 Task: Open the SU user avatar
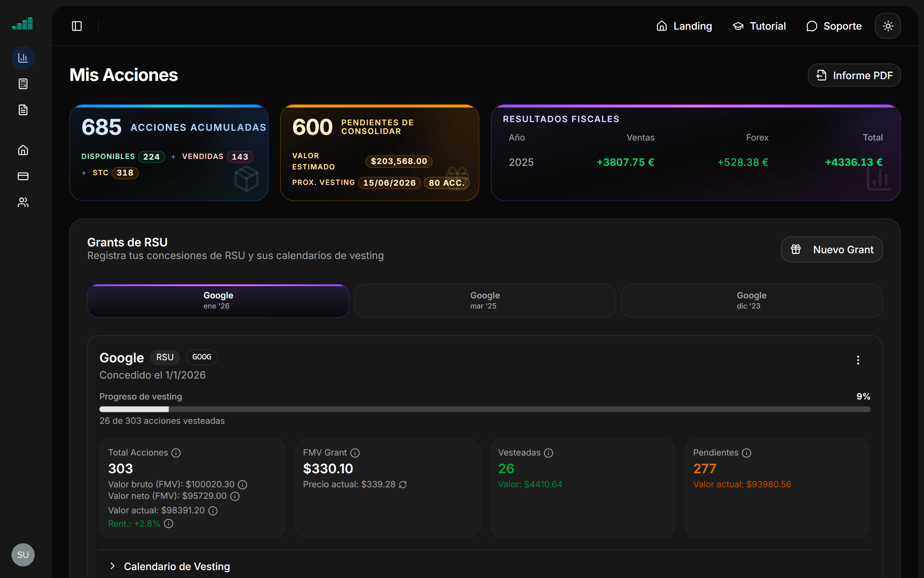click(x=23, y=555)
